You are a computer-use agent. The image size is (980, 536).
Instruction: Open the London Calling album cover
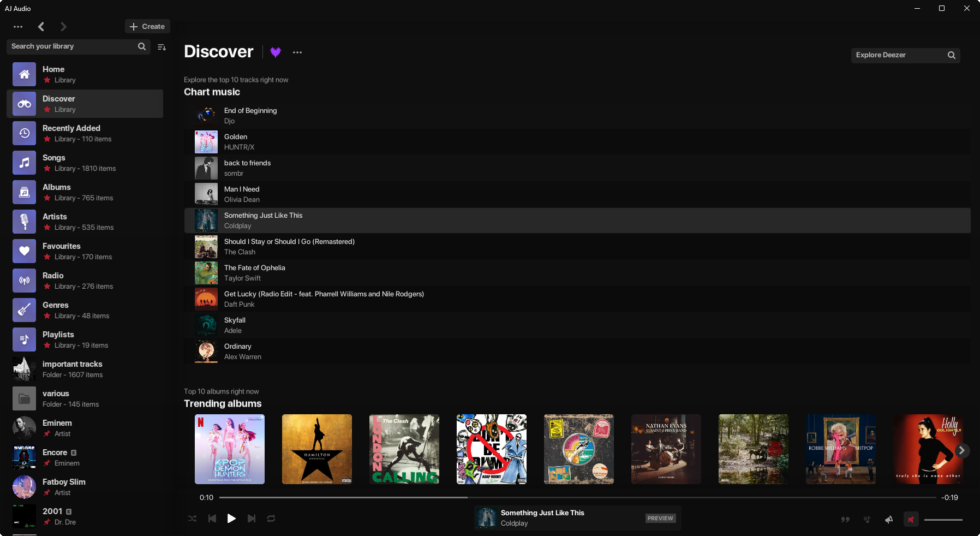point(404,449)
